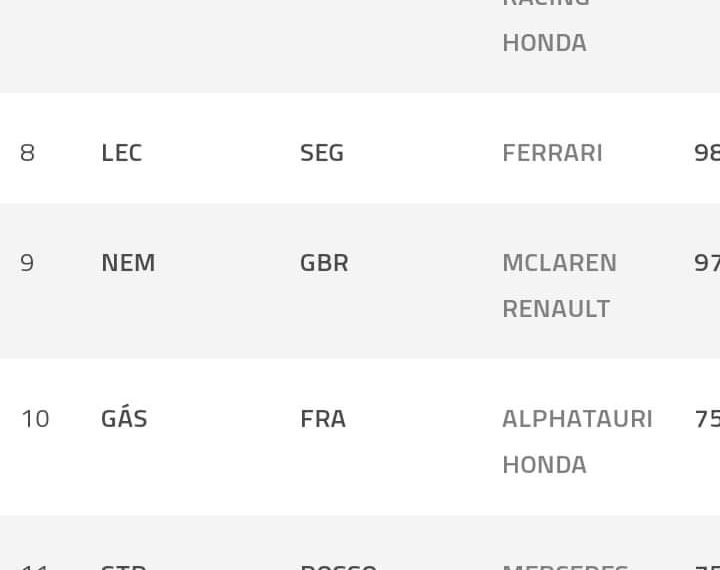This screenshot has width=720, height=570.
Task: Click the points value in NEM's row
Action: (706, 263)
